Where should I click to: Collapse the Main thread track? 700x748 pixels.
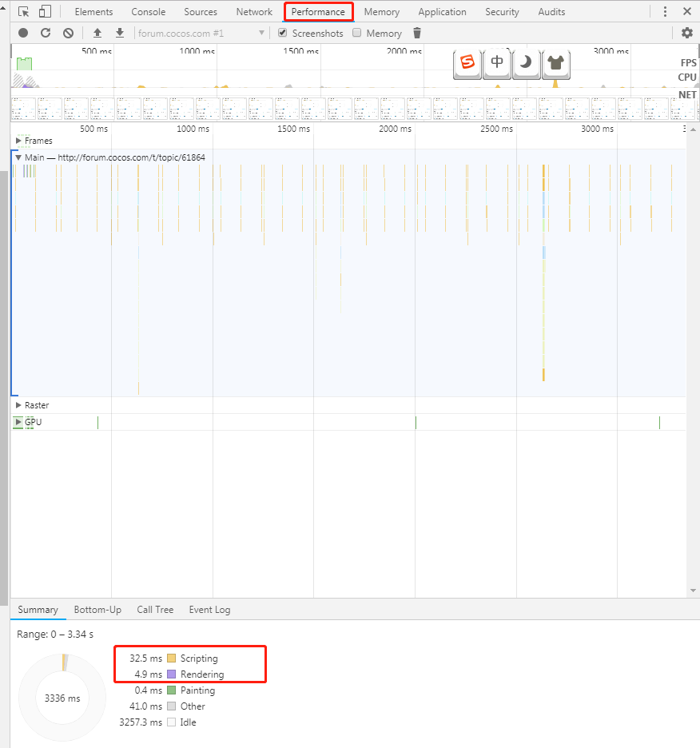(x=18, y=157)
